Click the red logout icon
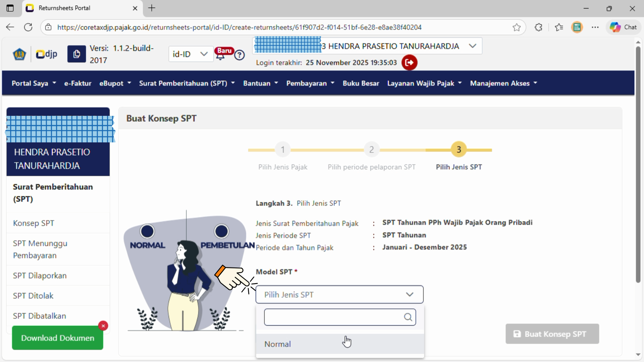This screenshot has height=362, width=644. 409,62
